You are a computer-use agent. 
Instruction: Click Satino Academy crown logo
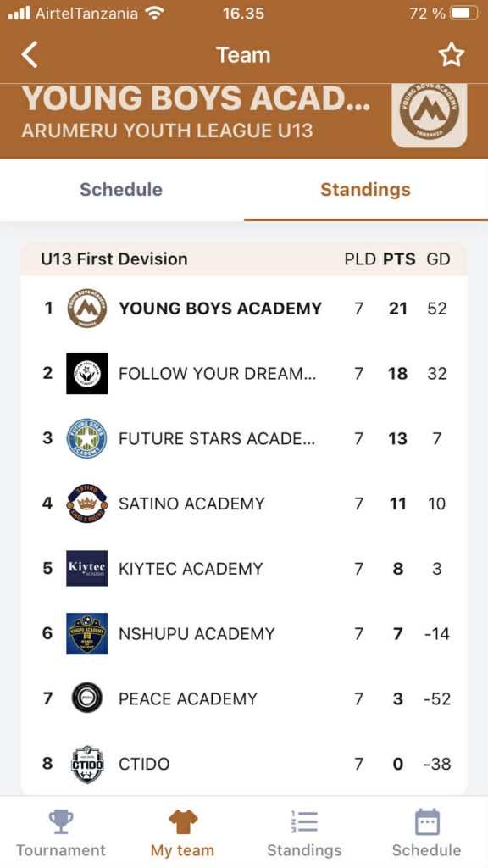click(x=87, y=504)
